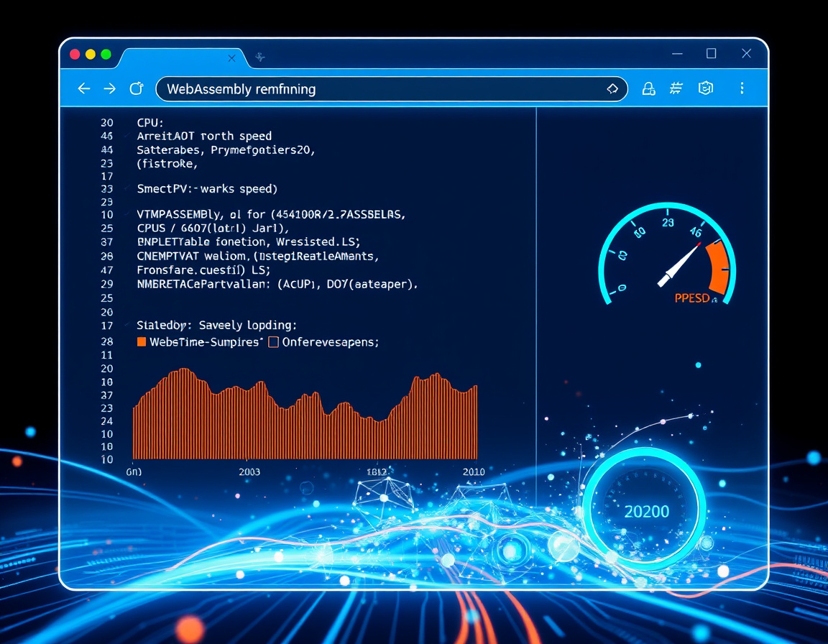Click the line 'Fronsfare.cuestil) LS;'
This screenshot has width=828, height=644.
(x=203, y=270)
